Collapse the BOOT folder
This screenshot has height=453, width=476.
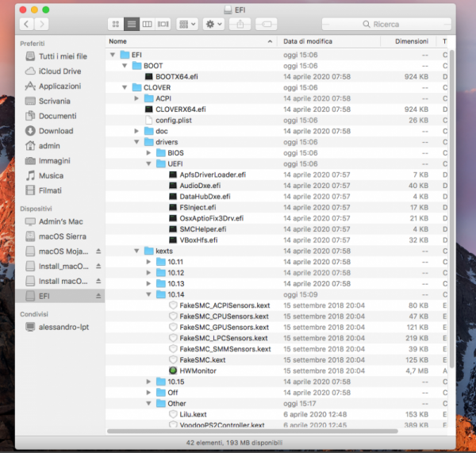(125, 66)
